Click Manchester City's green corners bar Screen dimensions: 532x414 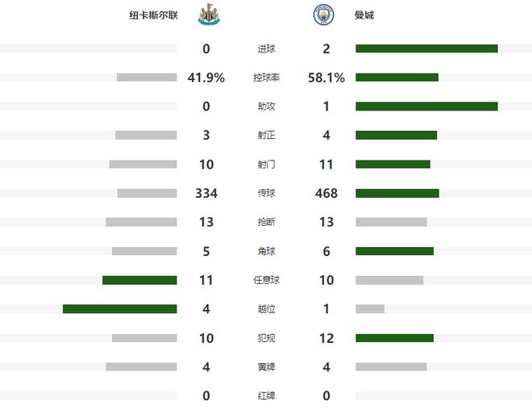(x=394, y=251)
